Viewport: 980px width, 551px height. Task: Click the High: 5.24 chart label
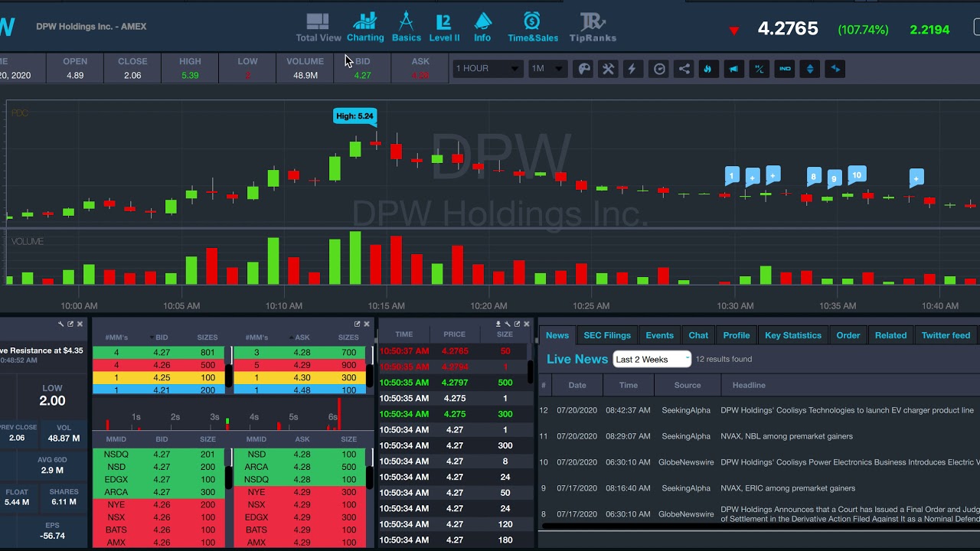pos(354,116)
